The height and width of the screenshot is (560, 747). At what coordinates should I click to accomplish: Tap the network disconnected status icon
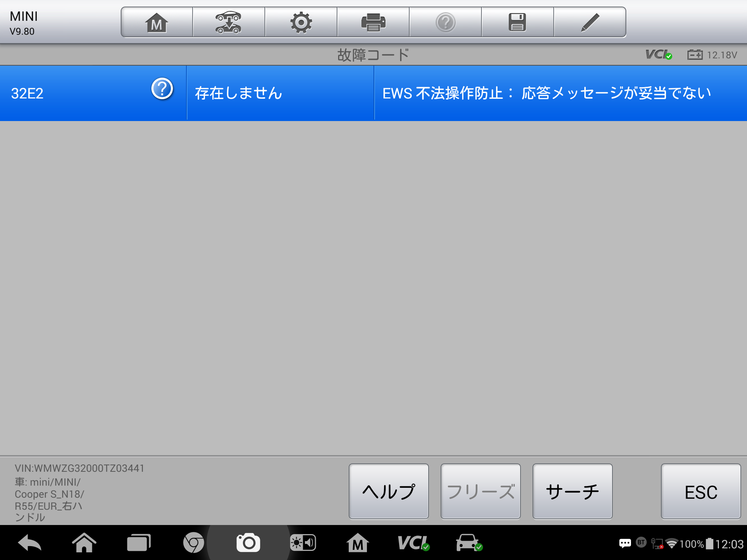[x=657, y=544]
